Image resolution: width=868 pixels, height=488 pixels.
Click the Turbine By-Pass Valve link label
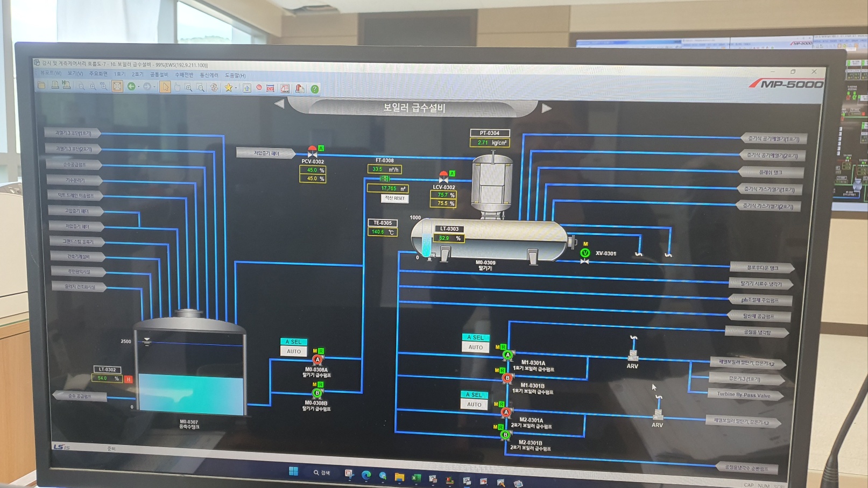pos(743,395)
